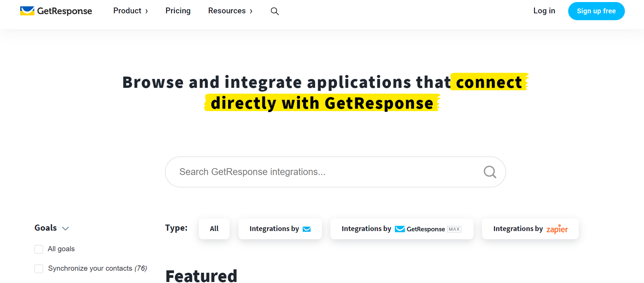Click the magnifier icon inside the integrations search bar

(x=490, y=172)
